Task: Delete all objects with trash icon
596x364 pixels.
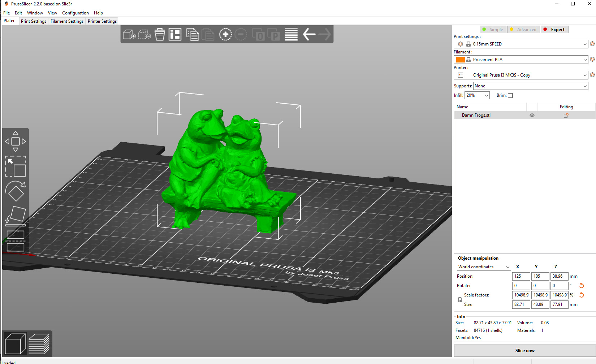Action: 160,35
